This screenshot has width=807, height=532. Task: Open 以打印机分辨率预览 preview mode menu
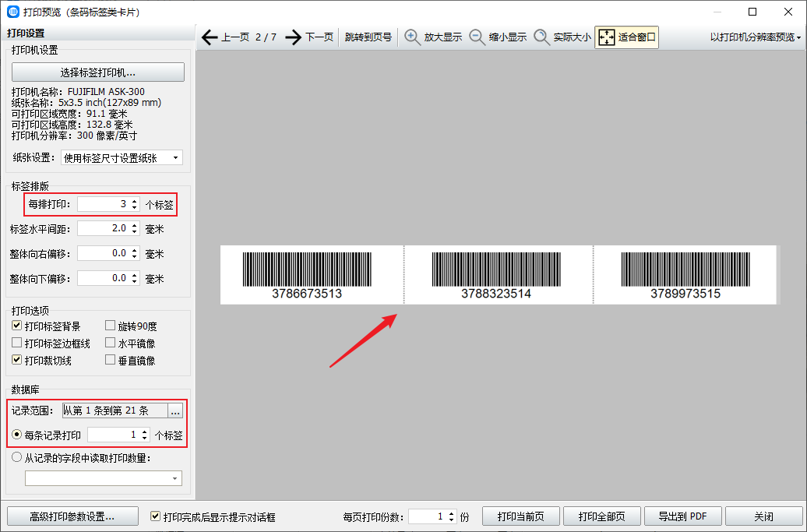coord(755,37)
